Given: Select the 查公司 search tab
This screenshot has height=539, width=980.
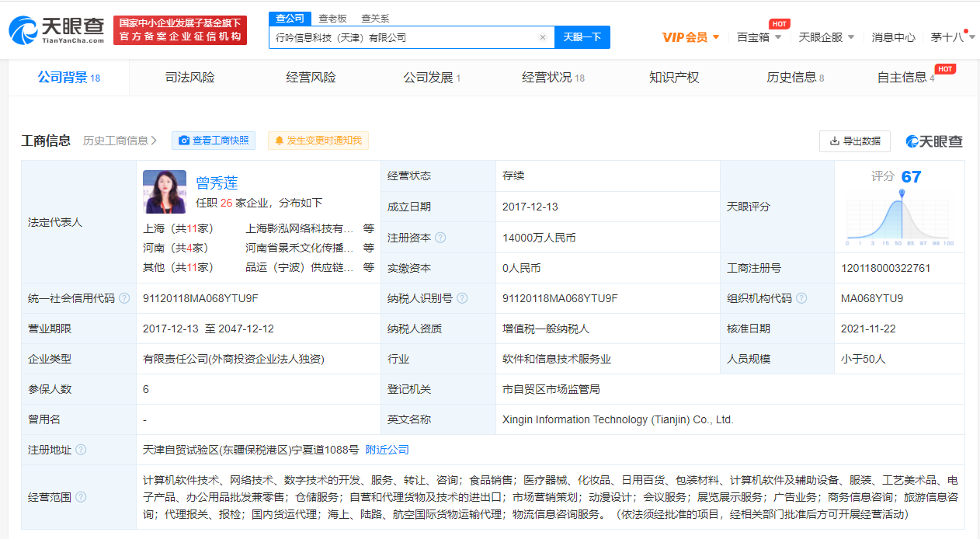Looking at the screenshot, I should coord(290,18).
